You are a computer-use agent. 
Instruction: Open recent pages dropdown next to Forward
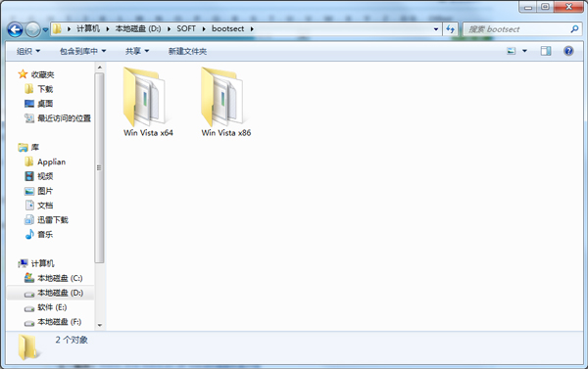click(45, 29)
